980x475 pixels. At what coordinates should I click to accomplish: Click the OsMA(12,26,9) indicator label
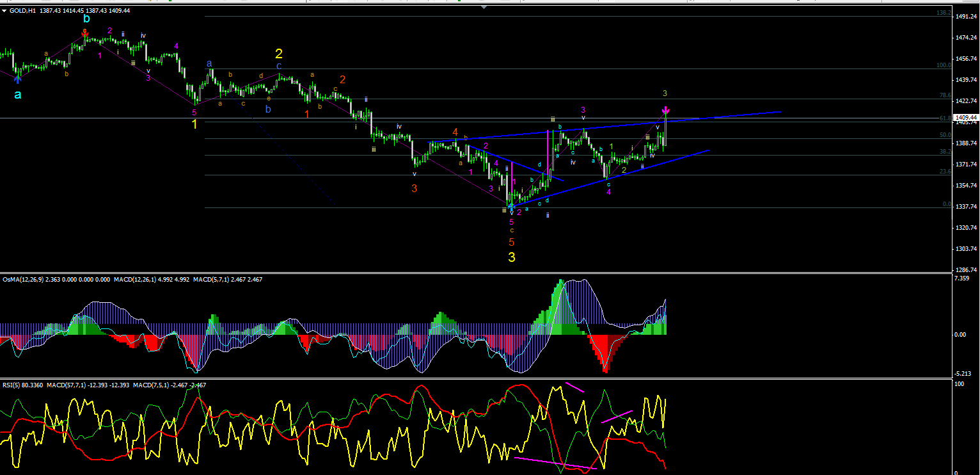tap(56, 280)
